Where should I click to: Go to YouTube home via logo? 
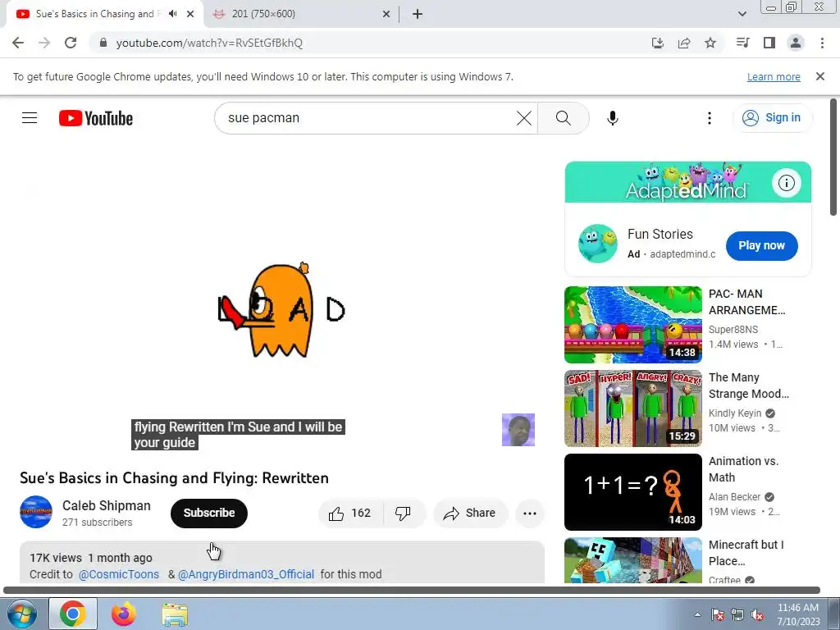tap(96, 118)
